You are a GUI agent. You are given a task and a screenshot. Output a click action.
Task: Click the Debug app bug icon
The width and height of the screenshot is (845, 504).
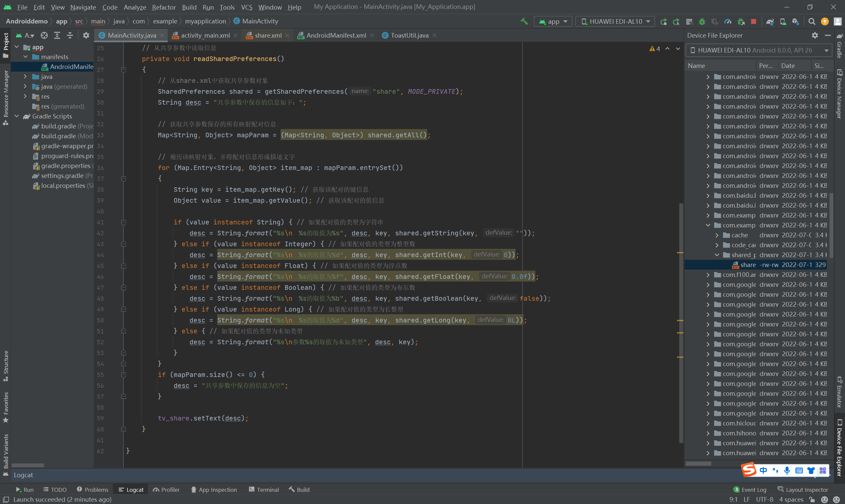tap(702, 21)
